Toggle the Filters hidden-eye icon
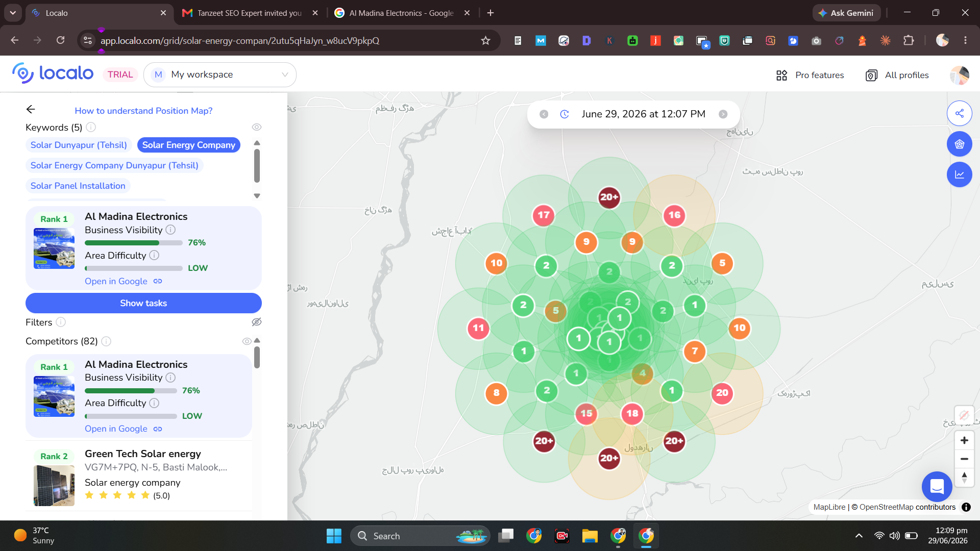 point(257,322)
